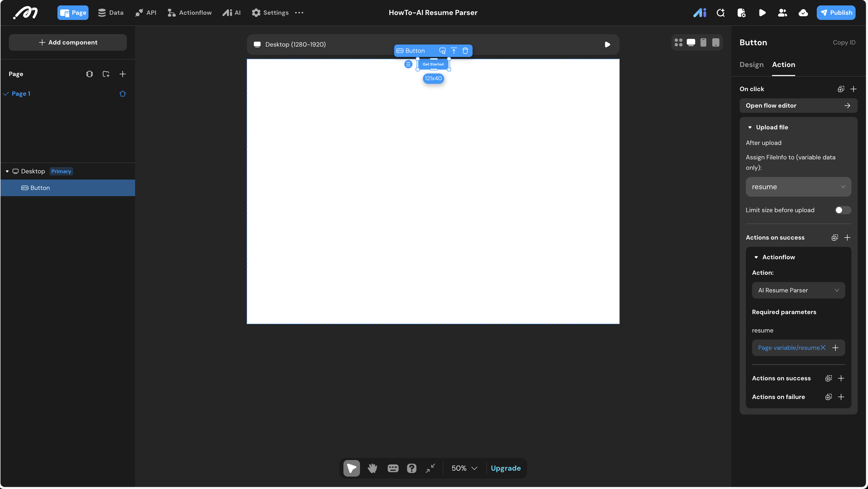Open the collaborators people icon

[x=782, y=13]
